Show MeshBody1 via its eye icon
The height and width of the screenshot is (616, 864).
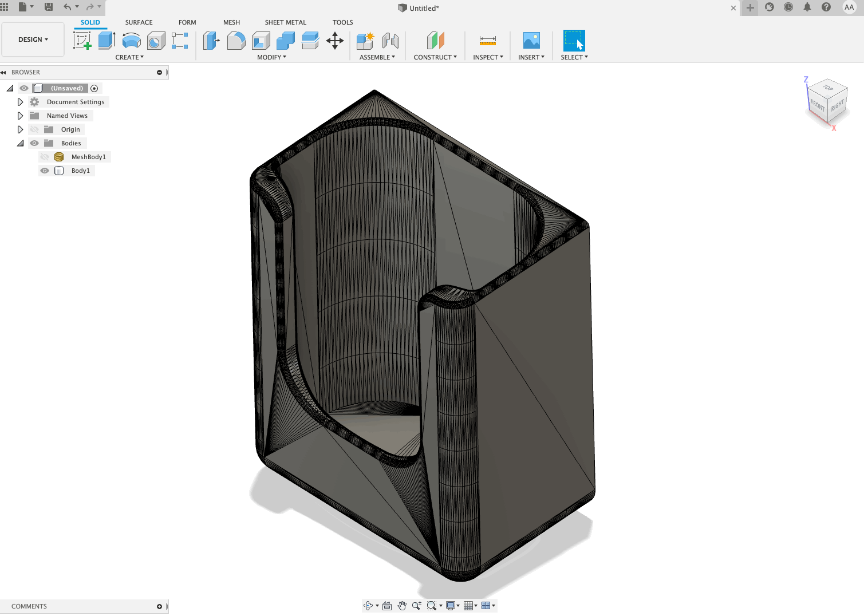click(x=45, y=157)
